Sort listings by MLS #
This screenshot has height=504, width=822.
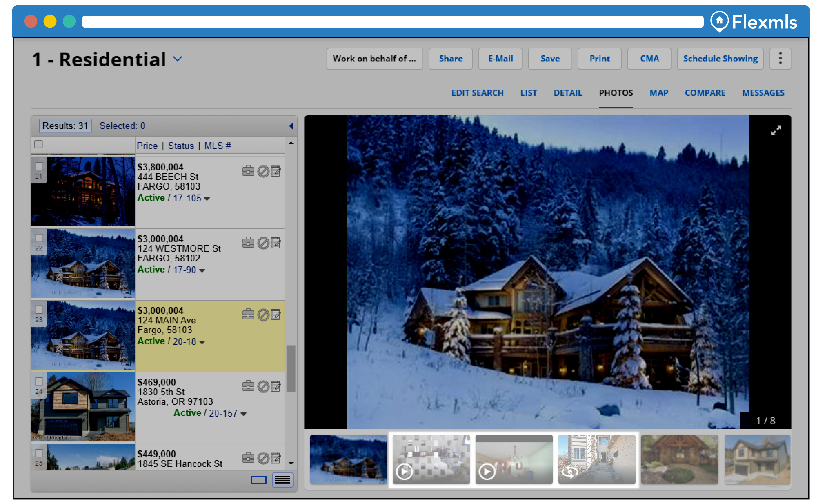218,146
